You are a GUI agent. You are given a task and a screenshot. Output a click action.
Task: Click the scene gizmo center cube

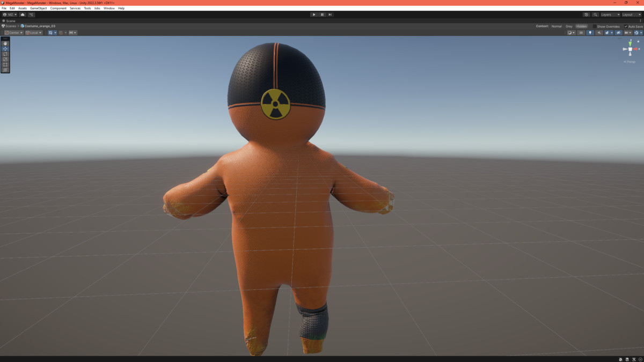[x=630, y=49]
